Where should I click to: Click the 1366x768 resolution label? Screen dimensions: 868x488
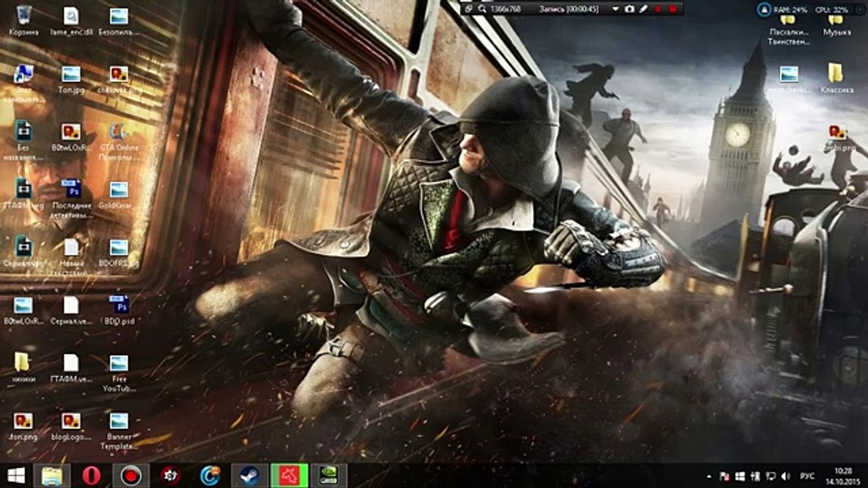coord(505,9)
